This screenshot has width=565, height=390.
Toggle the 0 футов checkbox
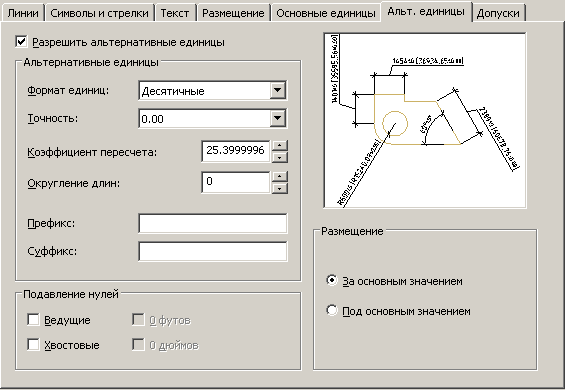point(138,320)
